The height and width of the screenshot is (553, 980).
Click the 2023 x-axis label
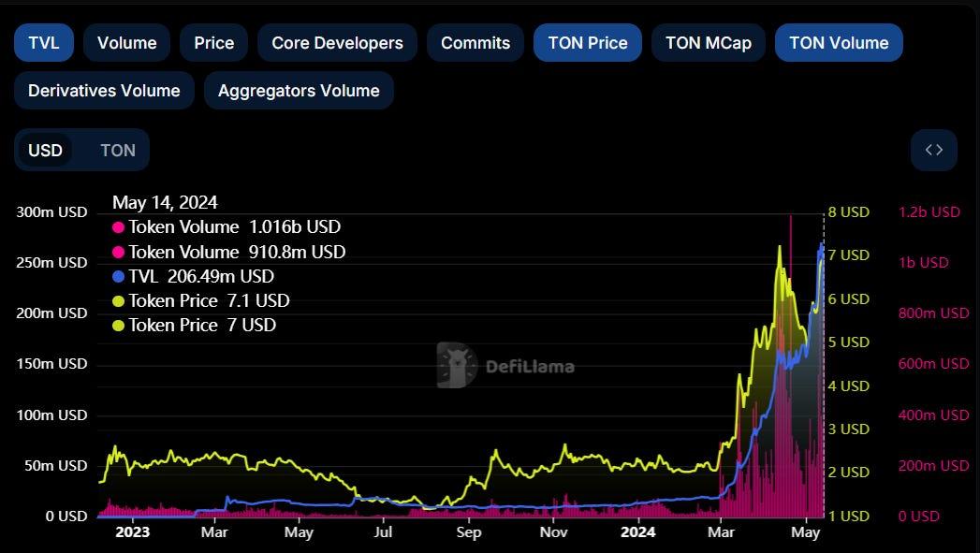131,532
